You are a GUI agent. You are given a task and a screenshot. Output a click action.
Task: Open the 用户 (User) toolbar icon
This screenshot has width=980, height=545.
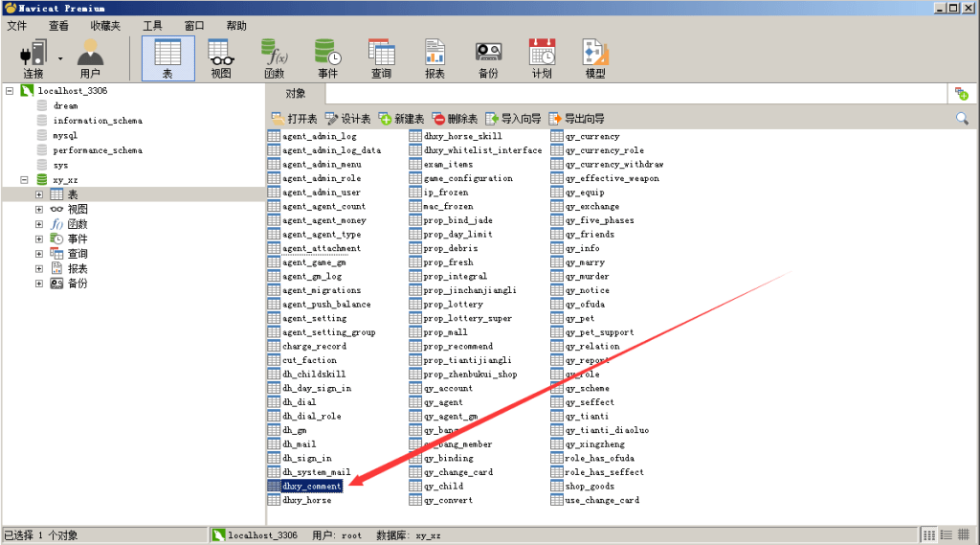point(90,57)
